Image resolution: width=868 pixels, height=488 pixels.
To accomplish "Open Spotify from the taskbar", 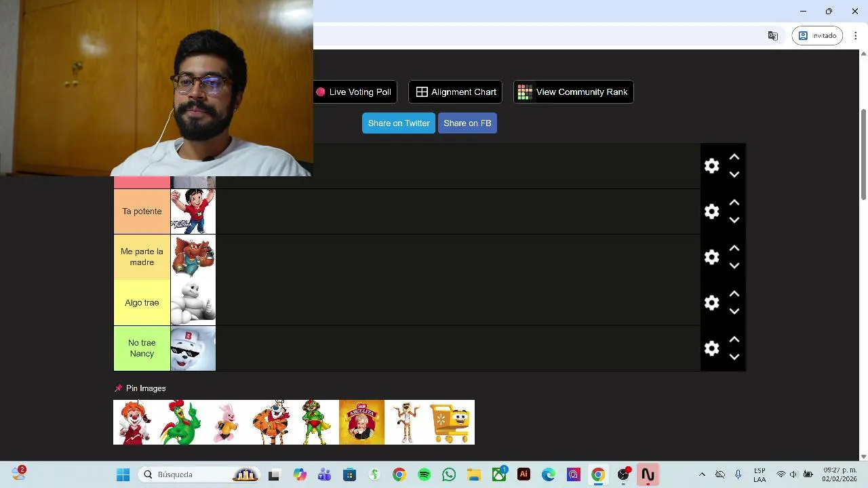I will coord(424,474).
